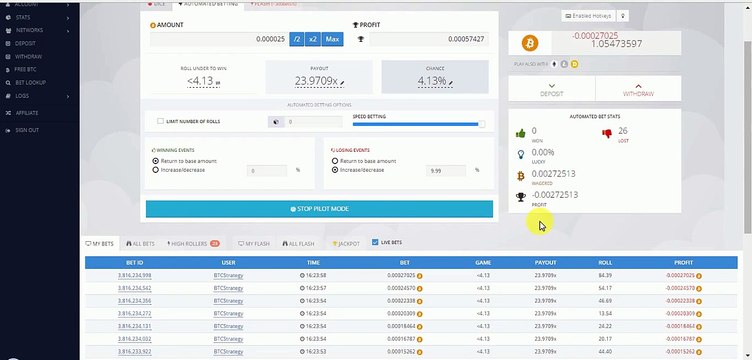
Task: Focus winning events percent field
Action: pyautogui.click(x=267, y=171)
